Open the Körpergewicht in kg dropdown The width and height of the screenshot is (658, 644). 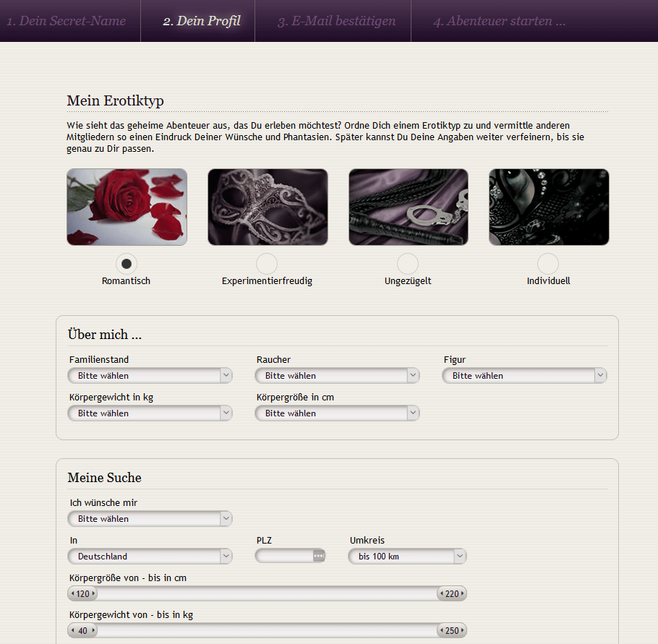(150, 413)
